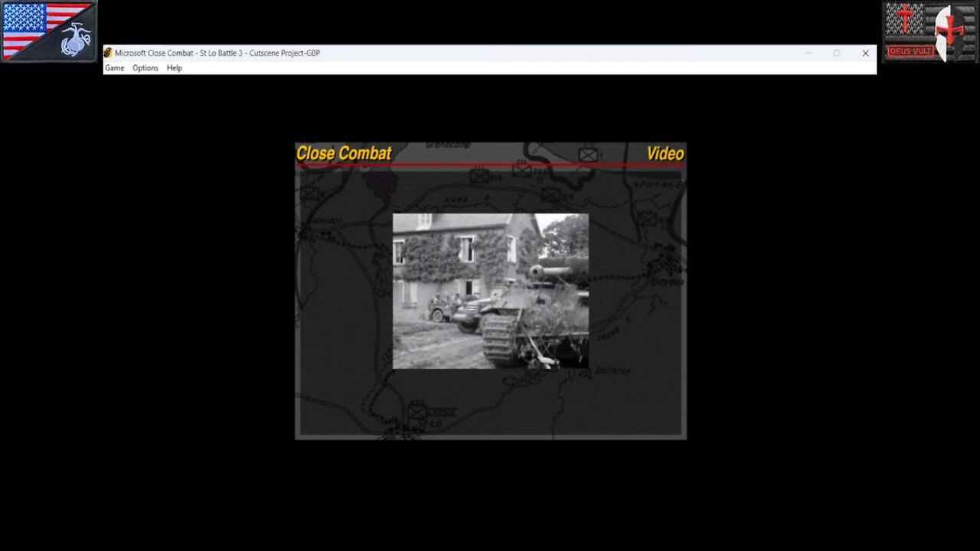Close the Close Combat window
Screen dimensions: 980x551
(865, 53)
